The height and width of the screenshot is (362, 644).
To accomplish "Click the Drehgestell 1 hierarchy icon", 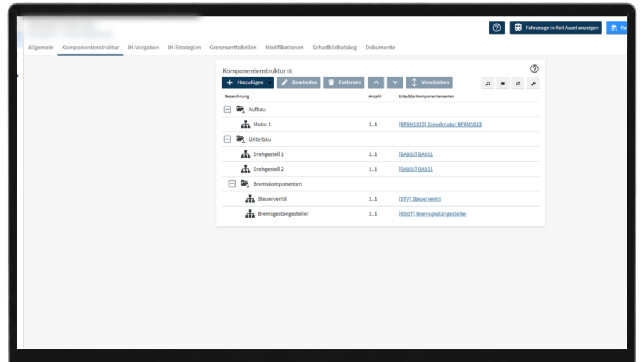I will 245,154.
